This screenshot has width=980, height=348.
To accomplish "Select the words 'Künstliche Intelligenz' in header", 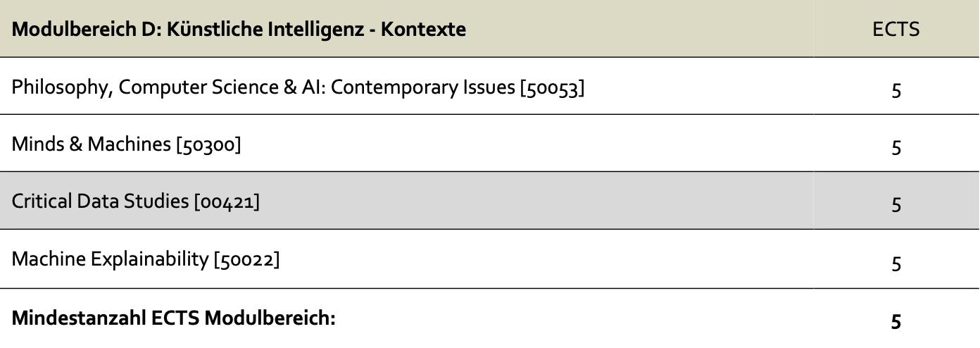I will [267, 30].
